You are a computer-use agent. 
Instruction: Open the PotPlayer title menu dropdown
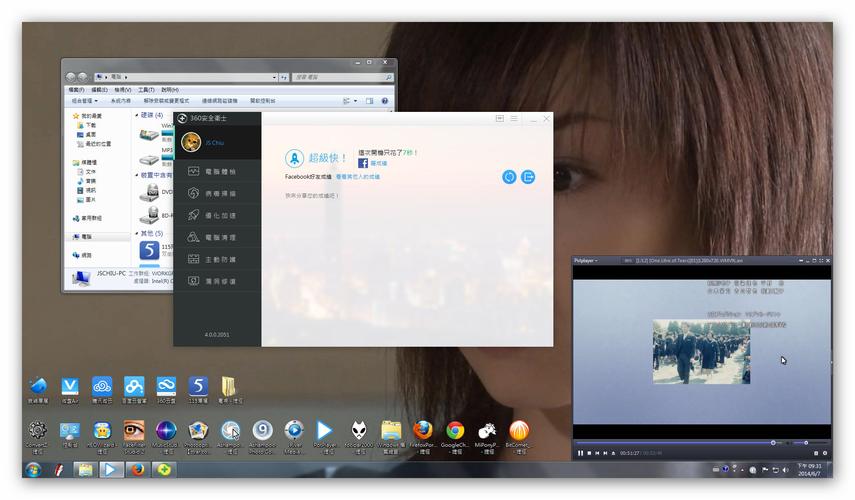click(x=585, y=260)
